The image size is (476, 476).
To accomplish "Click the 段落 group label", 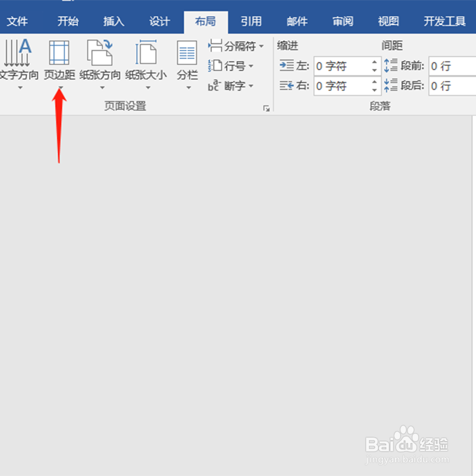I will pos(380,107).
